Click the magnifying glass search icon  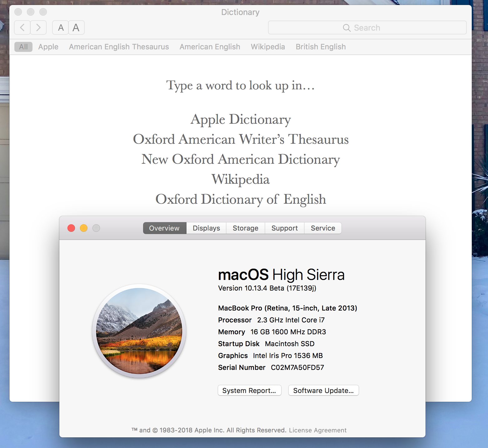click(x=346, y=28)
